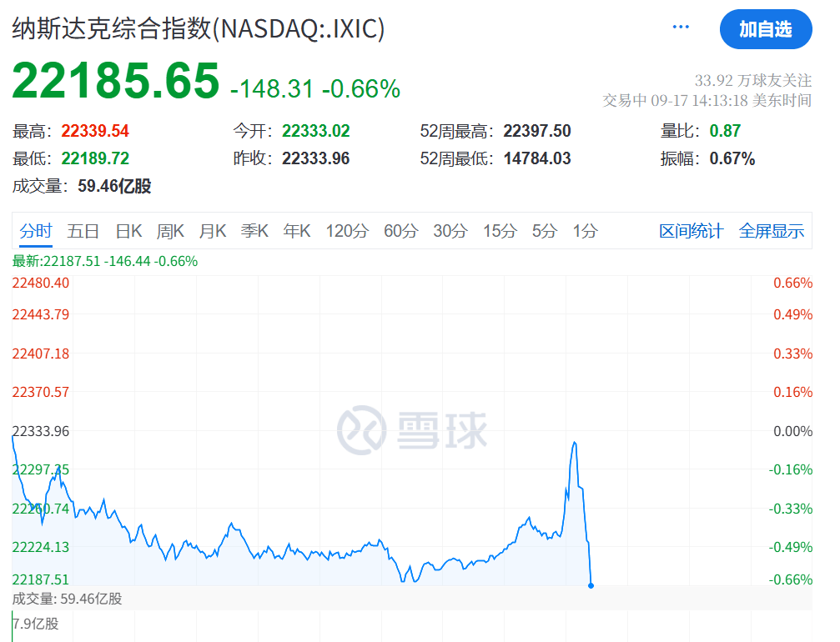Select the 分时 intraday tab
Screen dimensions: 840x642
point(36,231)
